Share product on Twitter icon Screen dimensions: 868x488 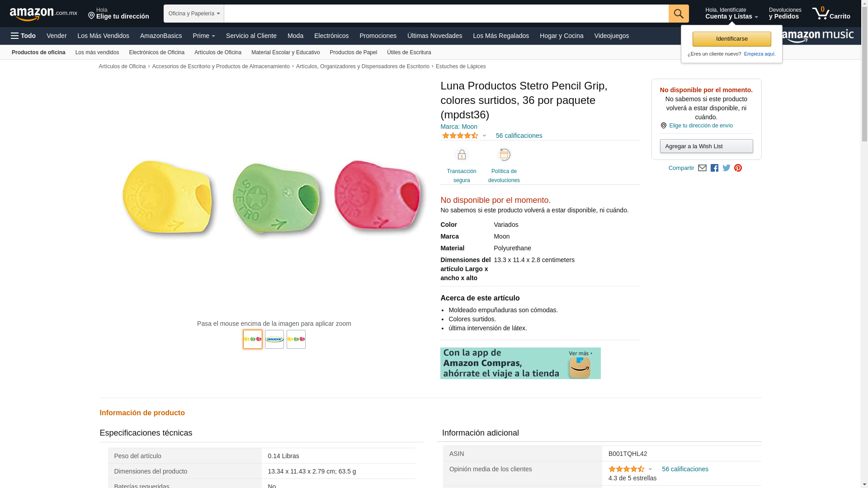click(x=726, y=168)
